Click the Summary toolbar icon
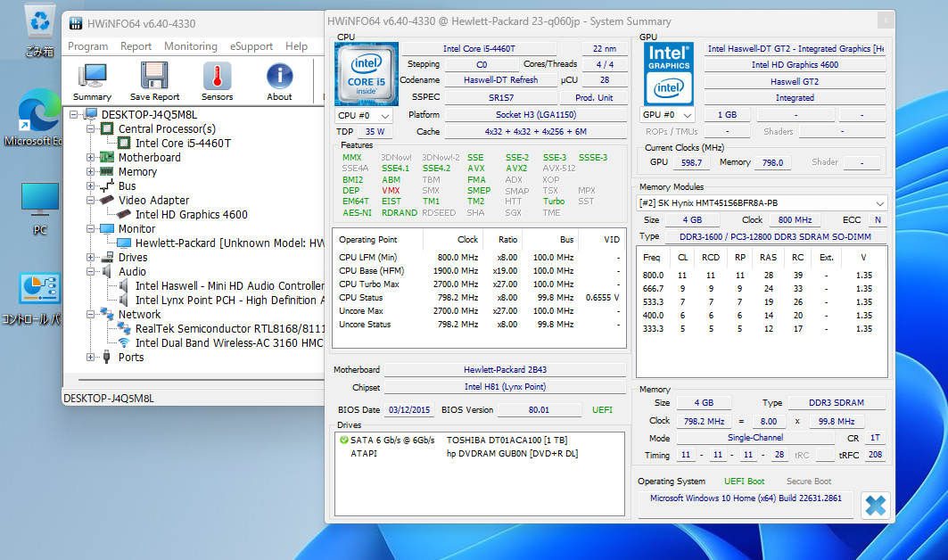Screen dimensions: 948x560 click(x=92, y=81)
